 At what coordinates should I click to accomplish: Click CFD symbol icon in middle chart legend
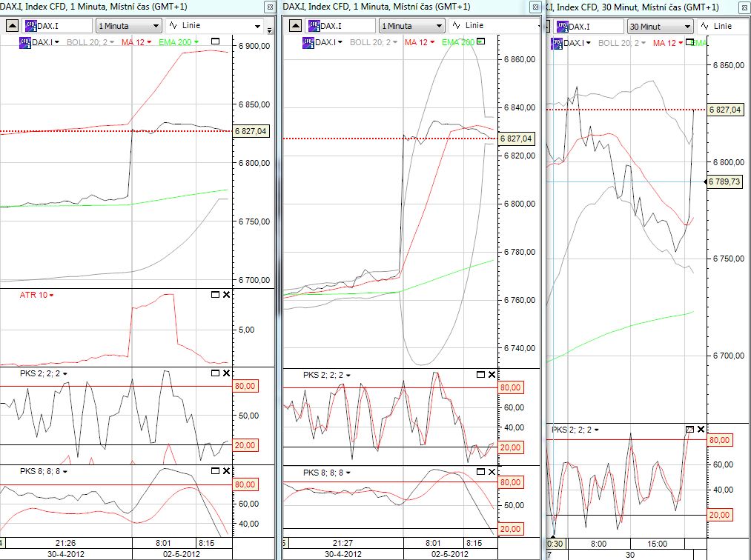(x=308, y=42)
